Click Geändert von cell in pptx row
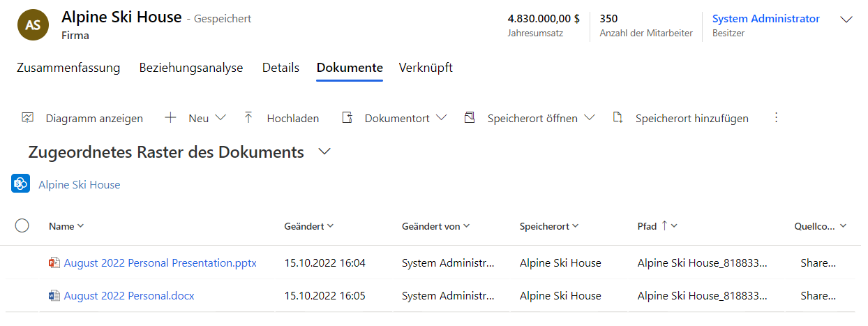The width and height of the screenshot is (868, 326). [448, 263]
